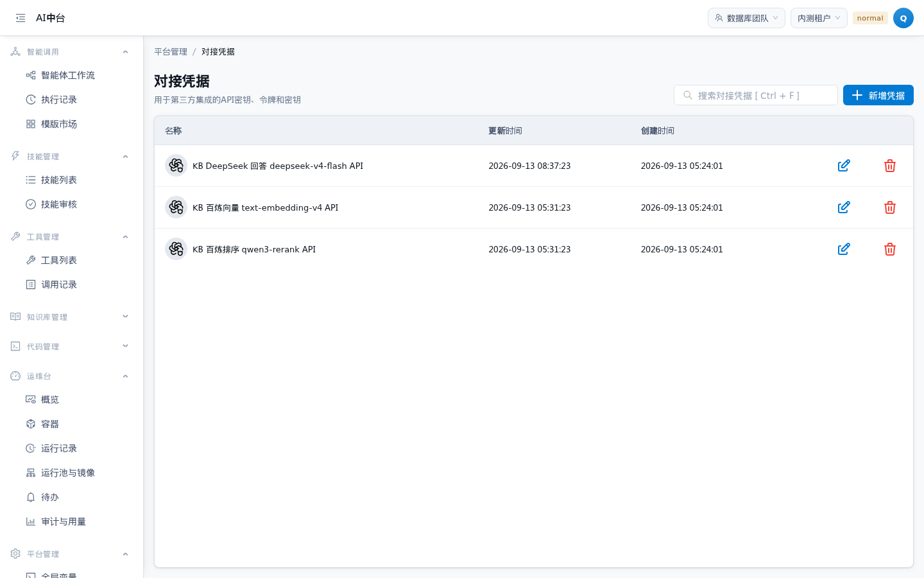Click the normal status tag
The width and height of the screenshot is (924, 578).
pos(870,18)
